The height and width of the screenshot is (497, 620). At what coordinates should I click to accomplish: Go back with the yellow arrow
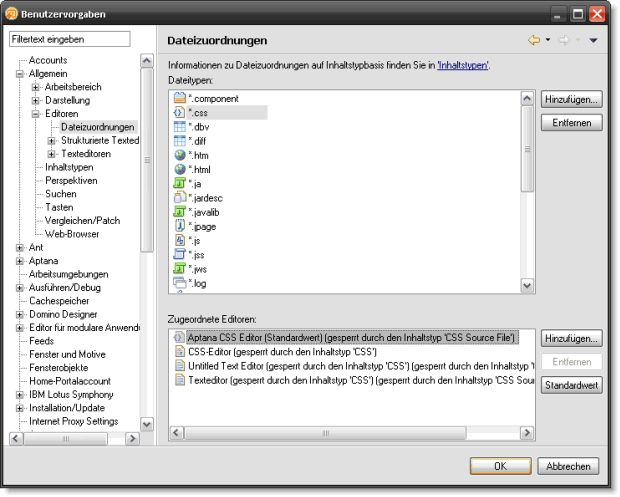click(534, 40)
